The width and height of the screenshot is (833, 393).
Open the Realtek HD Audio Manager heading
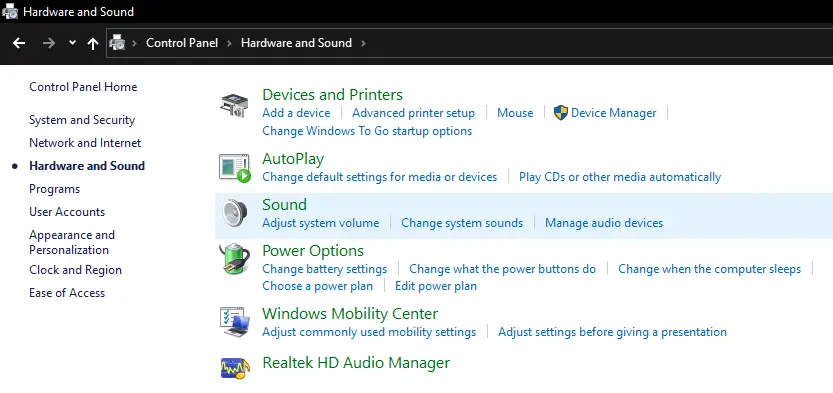[x=356, y=363]
